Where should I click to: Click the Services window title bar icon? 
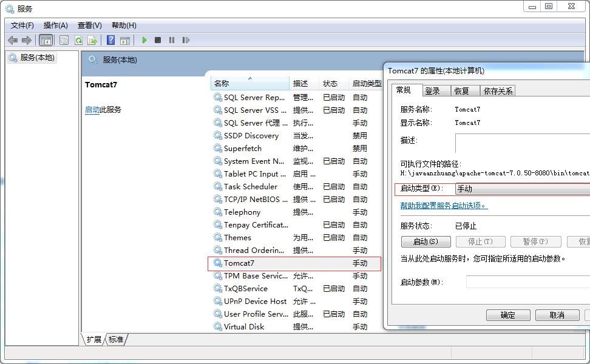click(9, 8)
